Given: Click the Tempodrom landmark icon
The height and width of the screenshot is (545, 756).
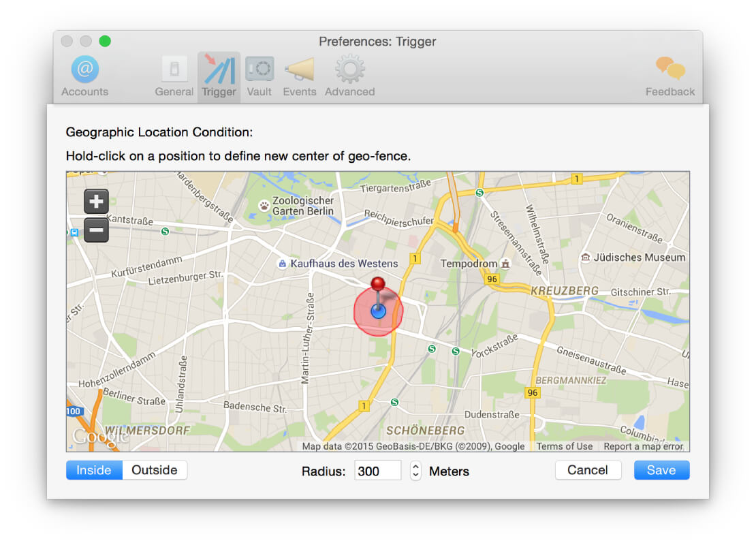Looking at the screenshot, I should pos(505,264).
